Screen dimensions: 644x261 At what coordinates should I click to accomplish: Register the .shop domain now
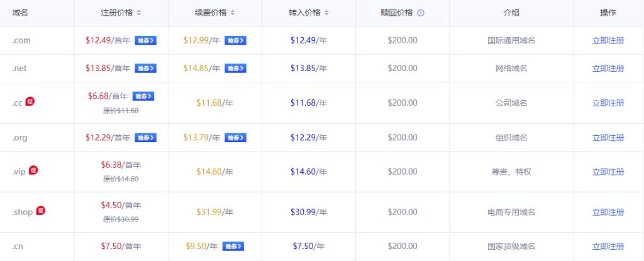(608, 213)
